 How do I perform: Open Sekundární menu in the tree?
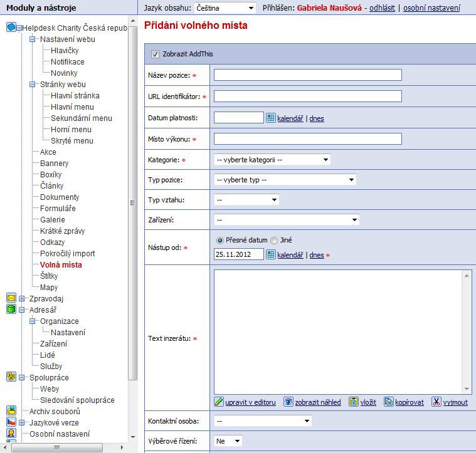pyautogui.click(x=82, y=118)
